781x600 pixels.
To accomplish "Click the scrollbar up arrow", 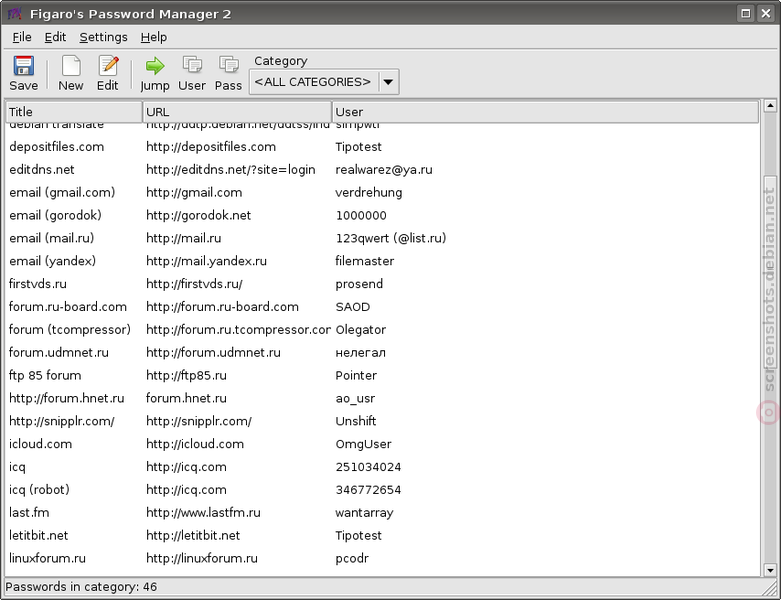I will tap(770, 106).
